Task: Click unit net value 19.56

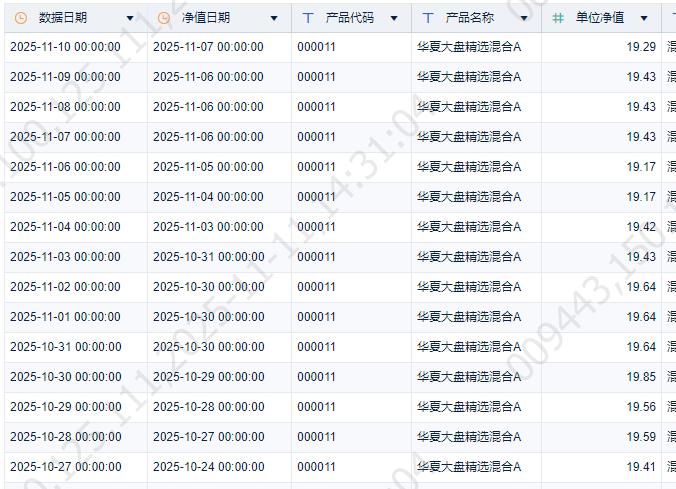Action: 641,407
